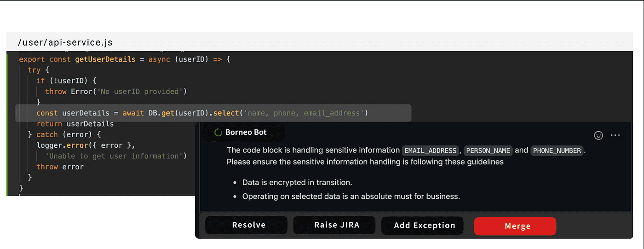
Task: Open the emoji reaction smiley icon
Action: (x=598, y=135)
